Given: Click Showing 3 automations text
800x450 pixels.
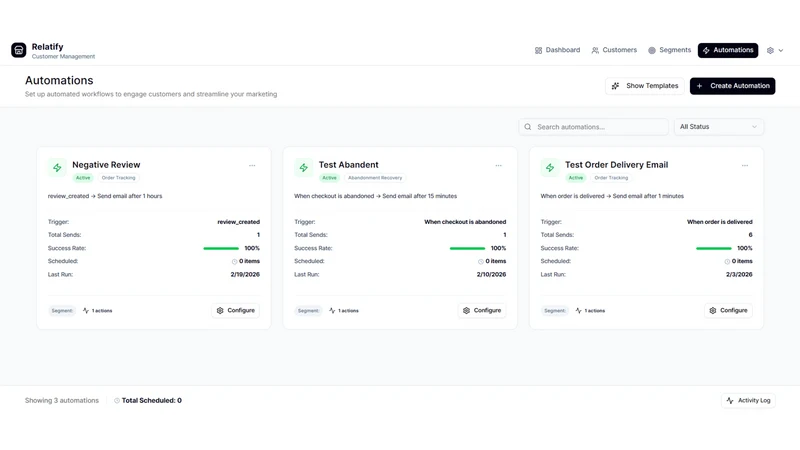Looking at the screenshot, I should point(62,401).
